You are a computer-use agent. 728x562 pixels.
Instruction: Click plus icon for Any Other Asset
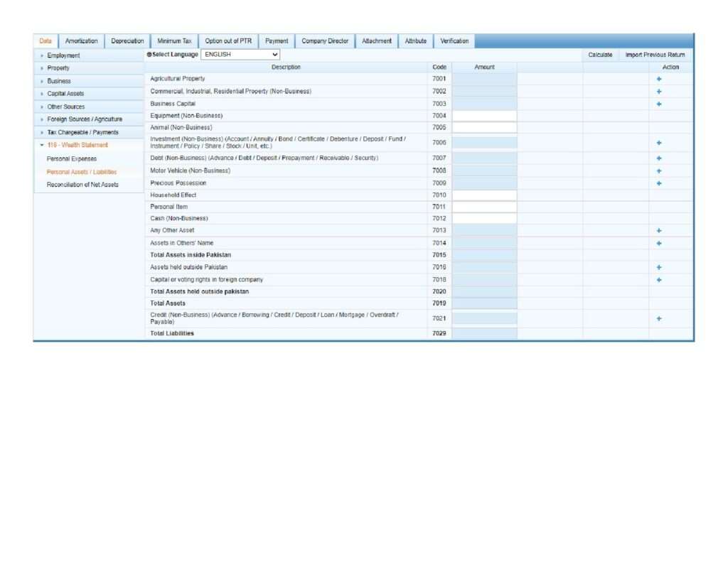coord(659,231)
